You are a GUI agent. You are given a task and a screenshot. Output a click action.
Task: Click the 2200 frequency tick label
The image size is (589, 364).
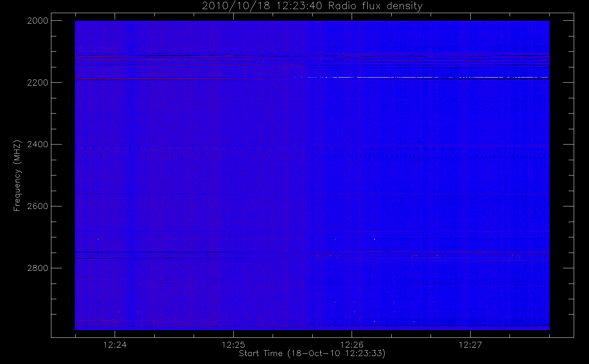tap(38, 83)
